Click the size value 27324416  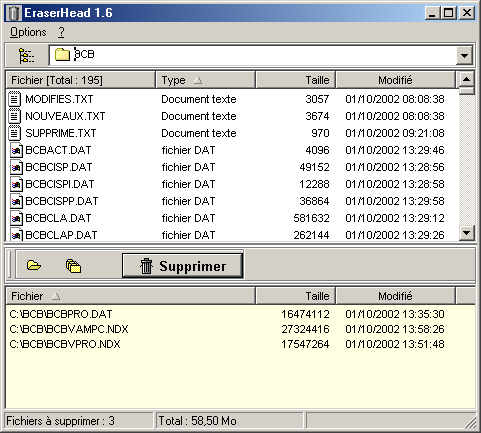[305, 329]
